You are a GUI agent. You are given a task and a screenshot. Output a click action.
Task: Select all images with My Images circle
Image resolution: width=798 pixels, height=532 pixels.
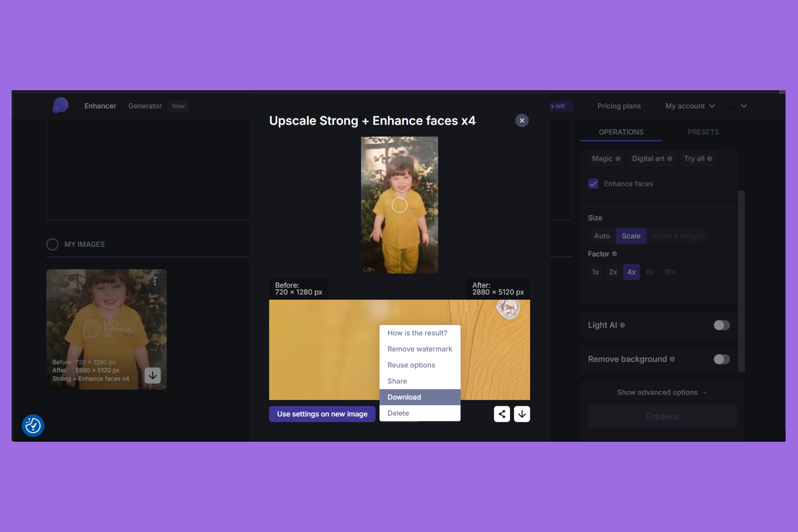click(x=53, y=244)
